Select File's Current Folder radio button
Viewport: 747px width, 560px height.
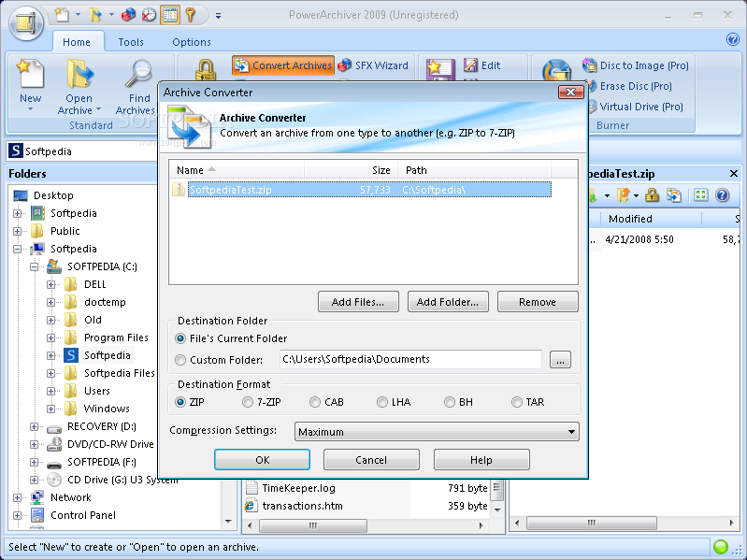(180, 338)
